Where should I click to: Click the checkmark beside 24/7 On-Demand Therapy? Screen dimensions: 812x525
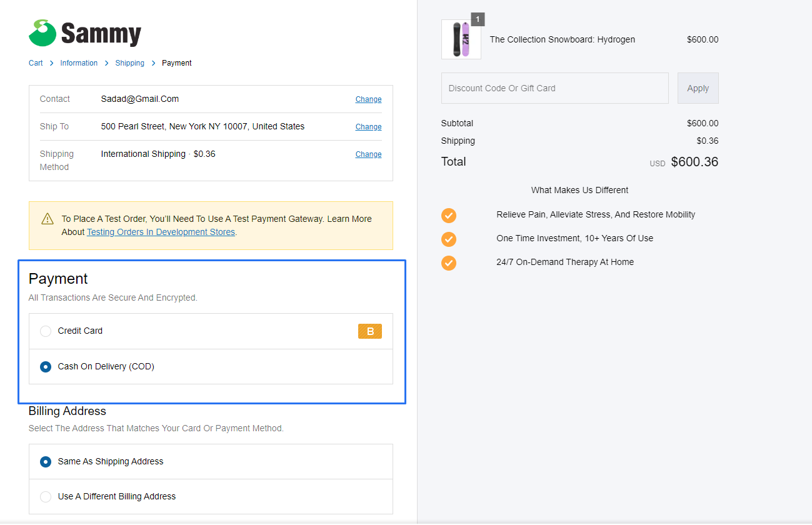click(448, 262)
